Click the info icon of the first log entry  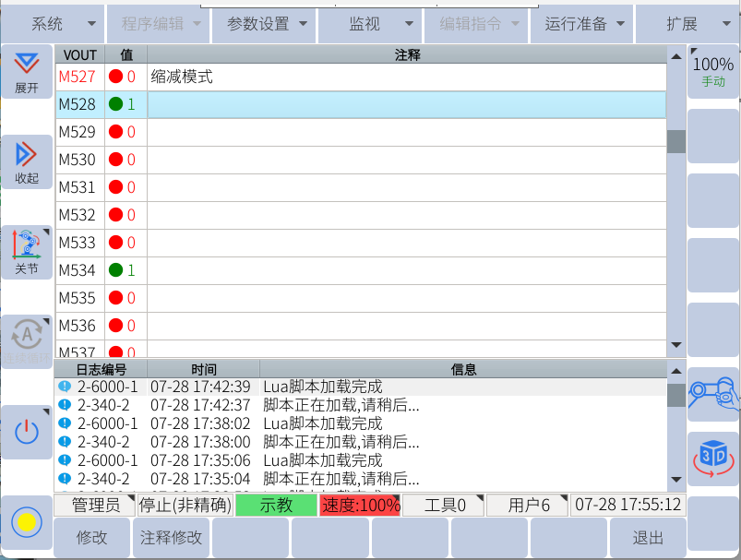pos(65,387)
